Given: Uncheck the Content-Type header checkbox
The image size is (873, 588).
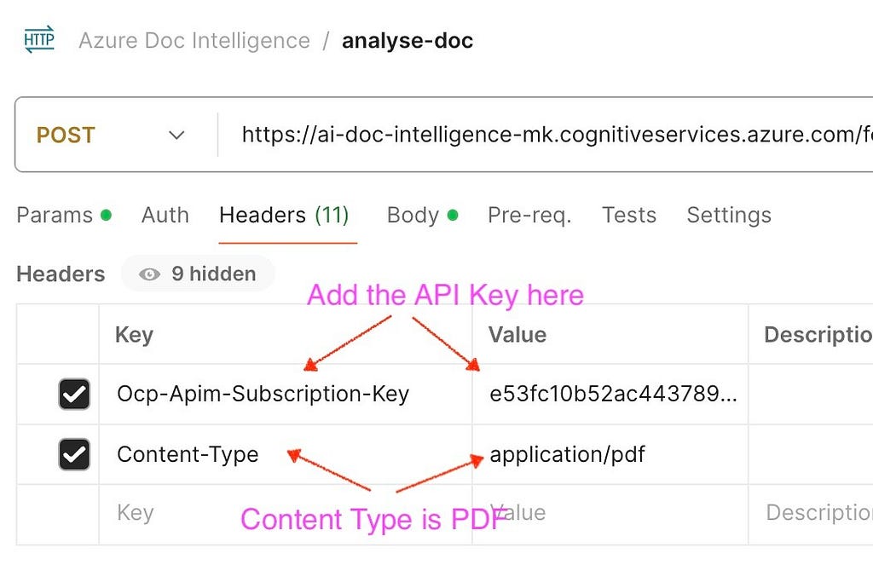Looking at the screenshot, I should click(x=74, y=454).
